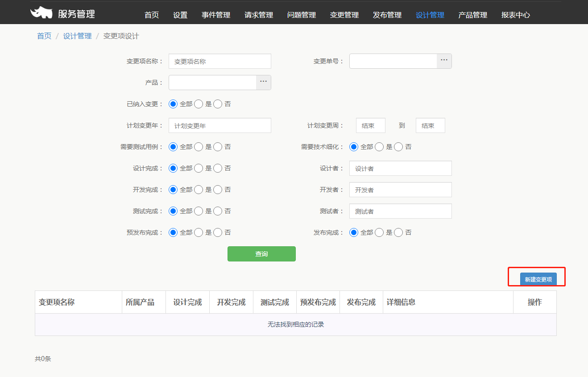588x377 pixels.
Task: Select 设计完成 是 radio button
Action: tap(199, 168)
